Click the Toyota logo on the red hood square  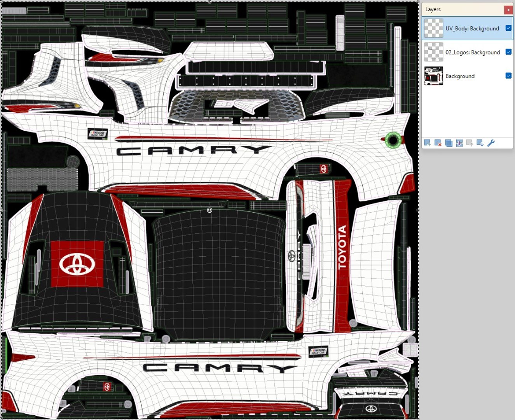coord(77,264)
